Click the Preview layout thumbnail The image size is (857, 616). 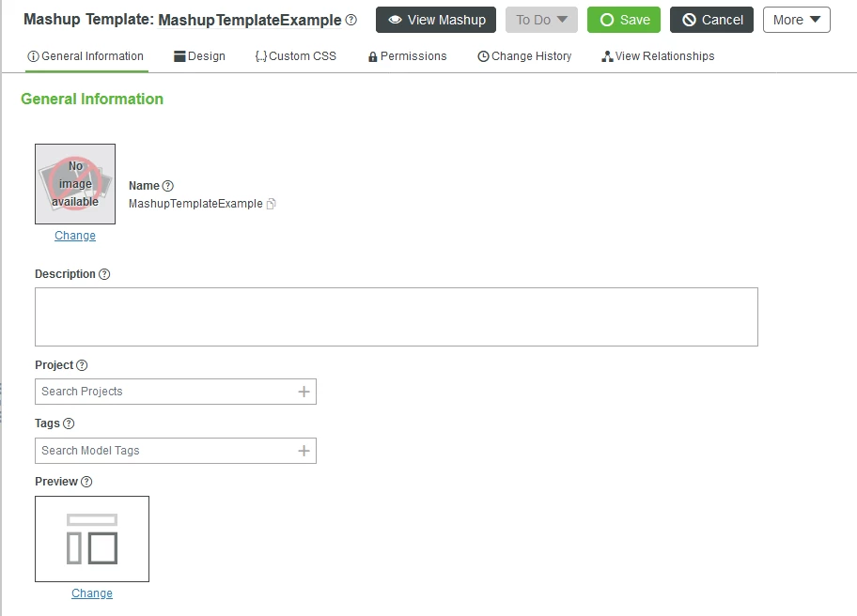tap(91, 538)
